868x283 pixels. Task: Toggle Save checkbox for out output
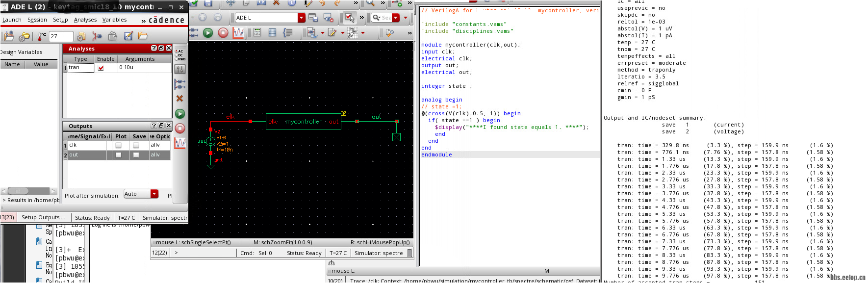[x=136, y=155]
